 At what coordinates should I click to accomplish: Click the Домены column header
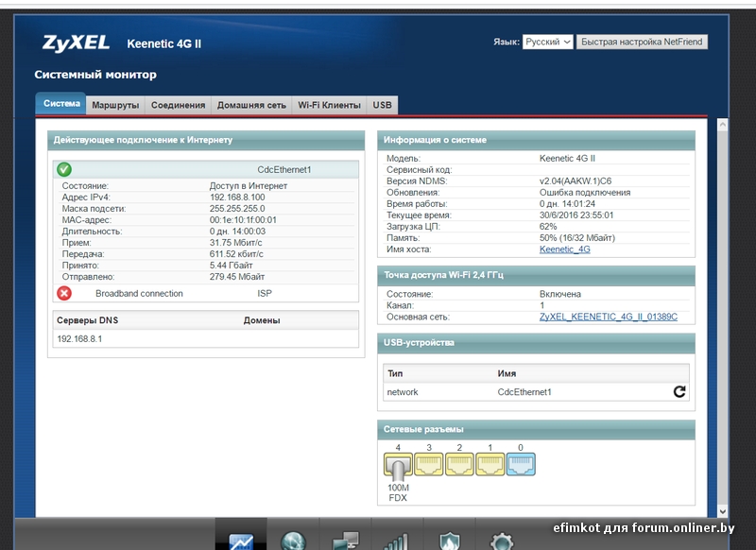coord(262,320)
